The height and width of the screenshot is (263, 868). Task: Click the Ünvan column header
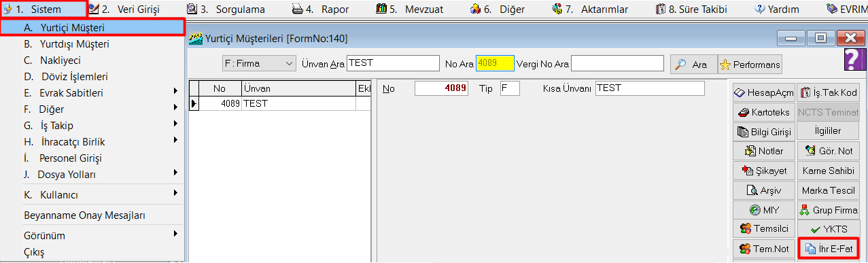click(x=298, y=88)
